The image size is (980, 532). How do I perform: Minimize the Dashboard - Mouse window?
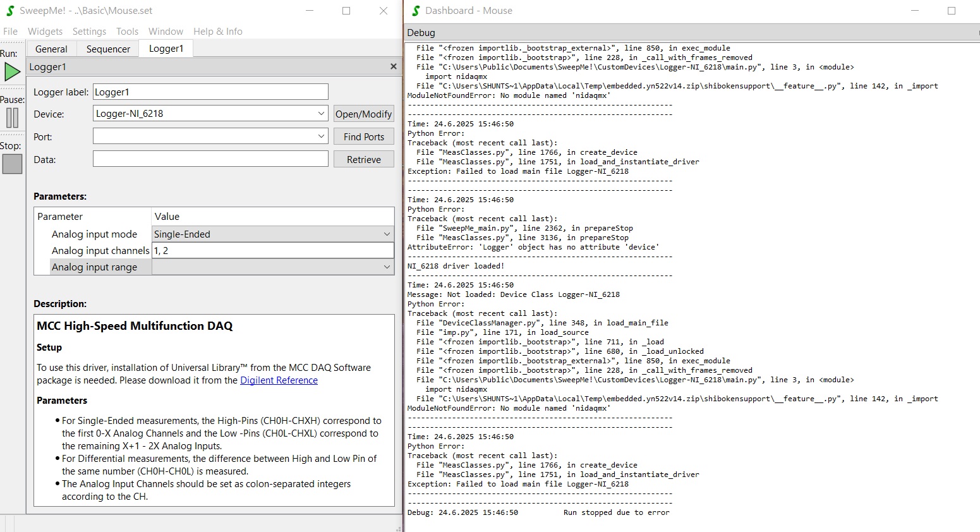(x=916, y=11)
